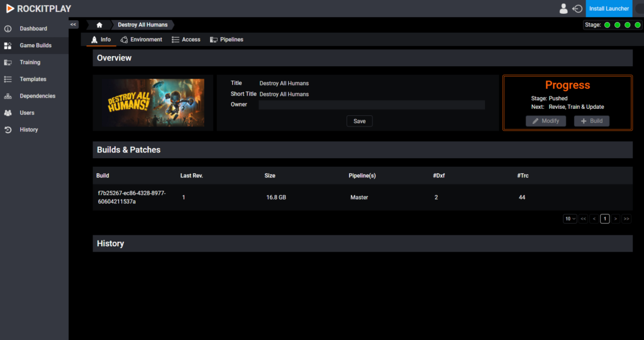Click the Access tab list icon

175,40
